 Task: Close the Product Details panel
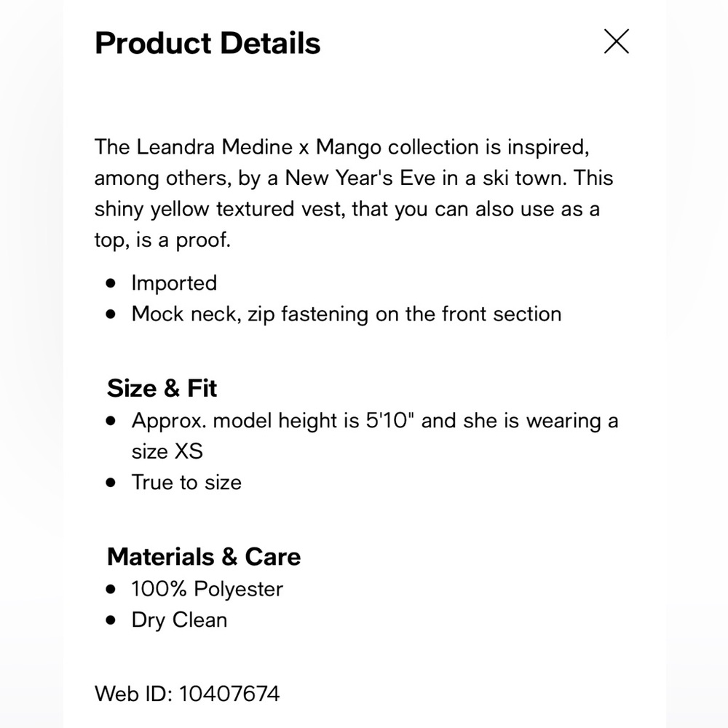coord(616,42)
